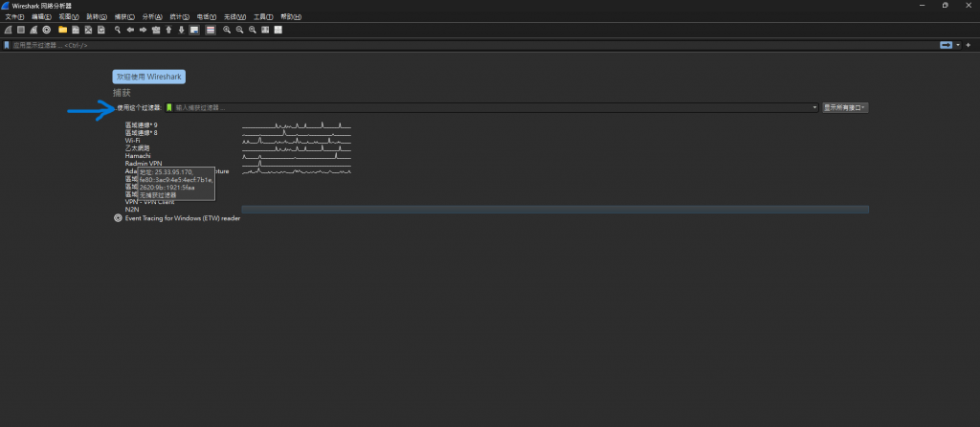This screenshot has width=980, height=427.
Task: Reload the capture file icon
Action: pos(101,30)
